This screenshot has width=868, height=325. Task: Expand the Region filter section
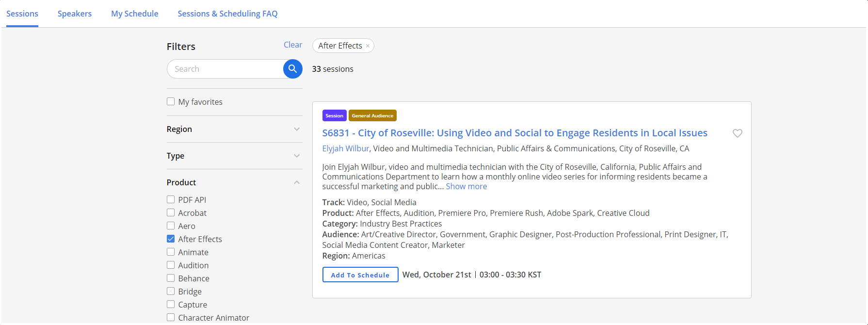pyautogui.click(x=234, y=129)
